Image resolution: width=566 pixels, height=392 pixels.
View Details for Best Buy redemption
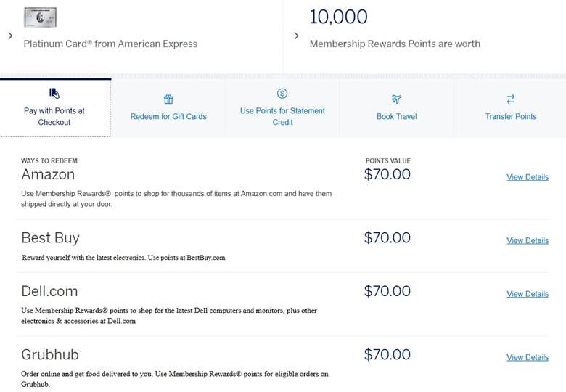coord(527,240)
